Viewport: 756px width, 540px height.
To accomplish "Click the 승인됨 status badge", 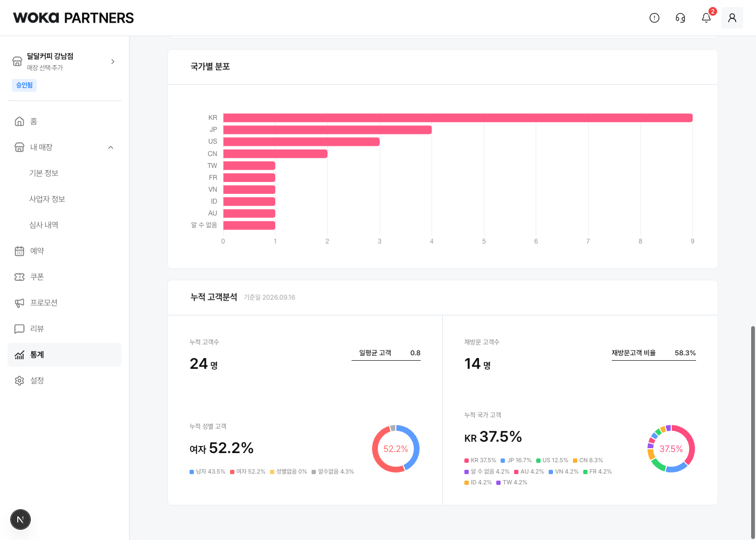I will tap(24, 85).
